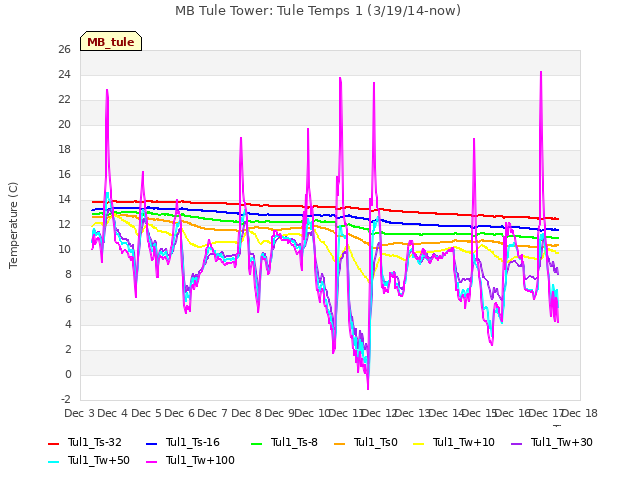Select the Tul1_Ts-32 legend label
This screenshot has height=480, width=640.
95,442
